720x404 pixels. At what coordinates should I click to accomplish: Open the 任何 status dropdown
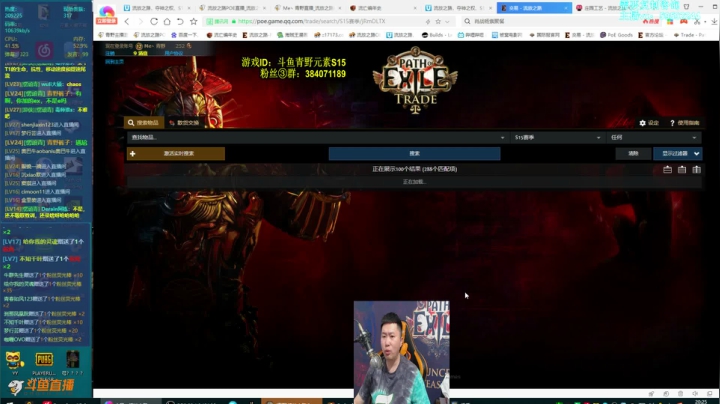[654, 137]
